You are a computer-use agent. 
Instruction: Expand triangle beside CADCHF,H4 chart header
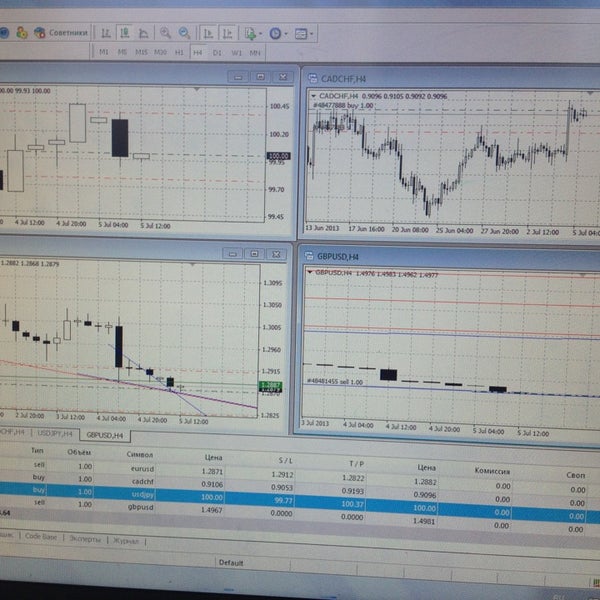[314, 96]
